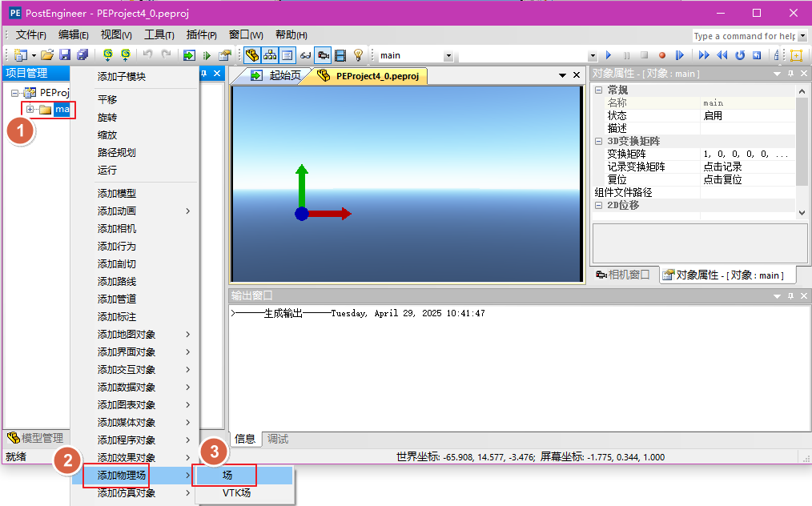This screenshot has width=812, height=506.
Task: Open the 视图(V) menu
Action: tap(116, 34)
